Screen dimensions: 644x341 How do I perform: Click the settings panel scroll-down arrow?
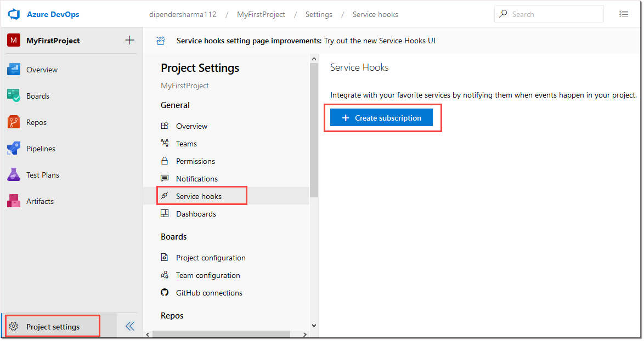click(x=314, y=325)
